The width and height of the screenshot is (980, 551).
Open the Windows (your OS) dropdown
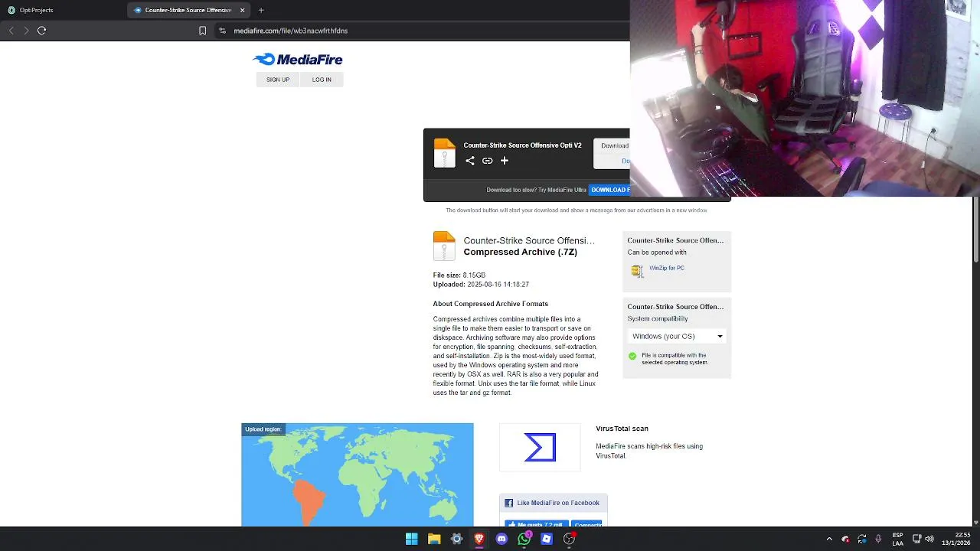[x=677, y=336]
